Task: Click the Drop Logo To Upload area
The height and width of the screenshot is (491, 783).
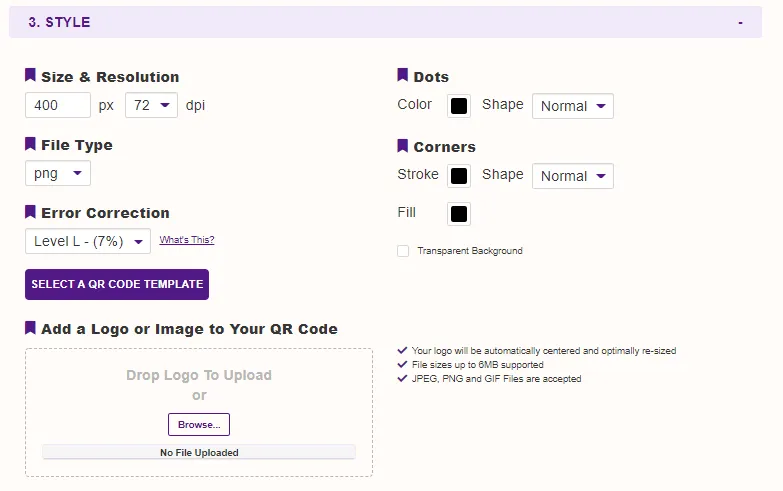Action: tap(199, 413)
